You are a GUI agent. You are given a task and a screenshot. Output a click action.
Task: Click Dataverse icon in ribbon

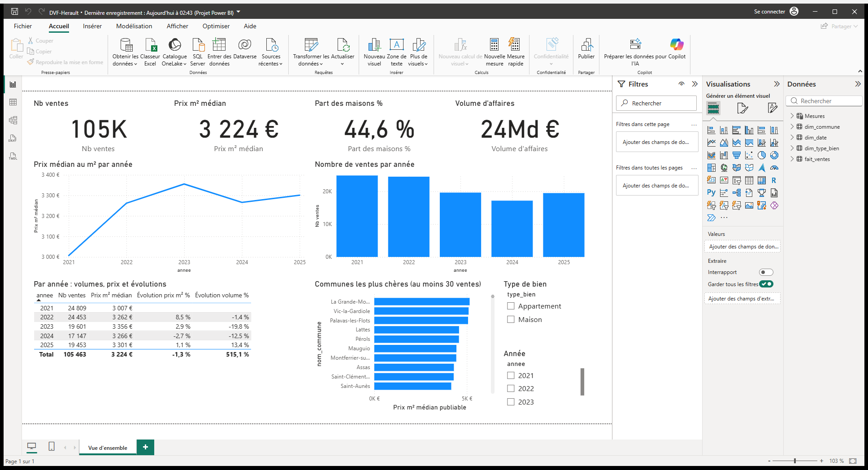click(x=245, y=48)
